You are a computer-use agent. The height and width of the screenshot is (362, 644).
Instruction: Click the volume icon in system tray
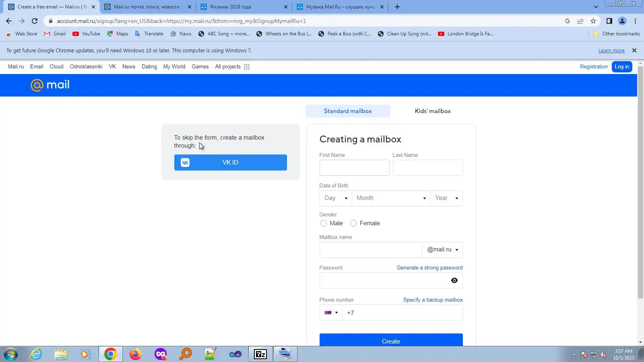pyautogui.click(x=603, y=355)
